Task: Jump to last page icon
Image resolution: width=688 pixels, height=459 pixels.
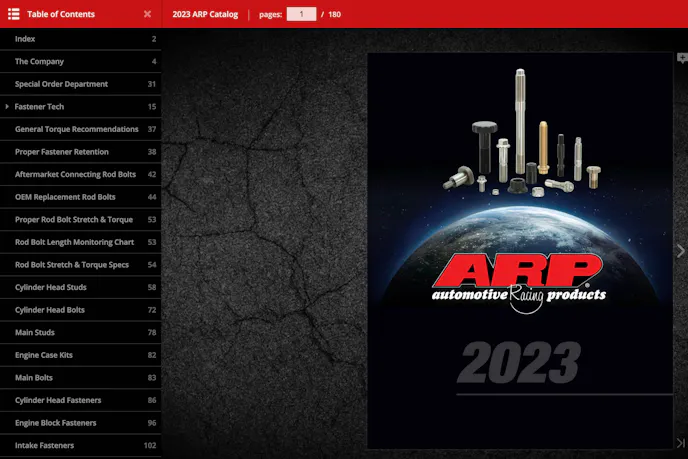Action: (681, 443)
